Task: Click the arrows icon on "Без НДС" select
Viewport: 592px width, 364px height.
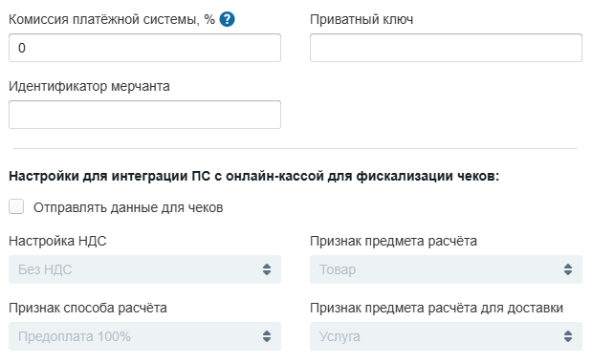Action: 267,269
